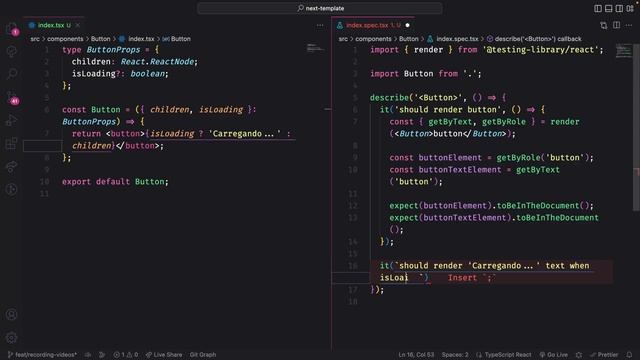Click the right editor vertical scrollbar
This screenshot has width=640, height=360.
point(636,127)
